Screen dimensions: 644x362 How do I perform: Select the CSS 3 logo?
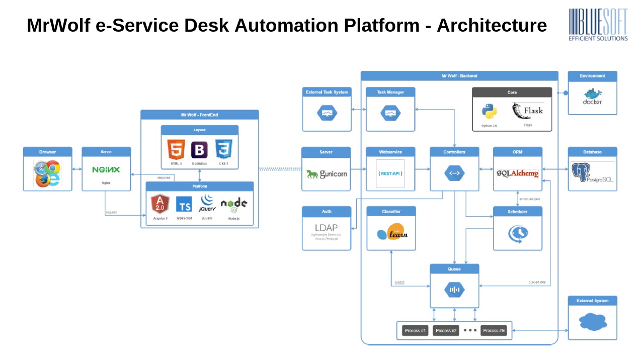pos(223,149)
